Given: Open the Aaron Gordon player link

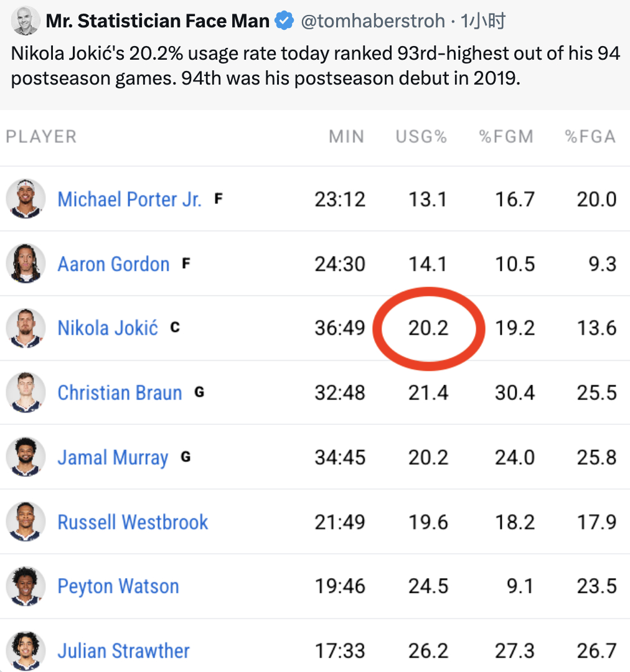Looking at the screenshot, I should click(x=114, y=264).
